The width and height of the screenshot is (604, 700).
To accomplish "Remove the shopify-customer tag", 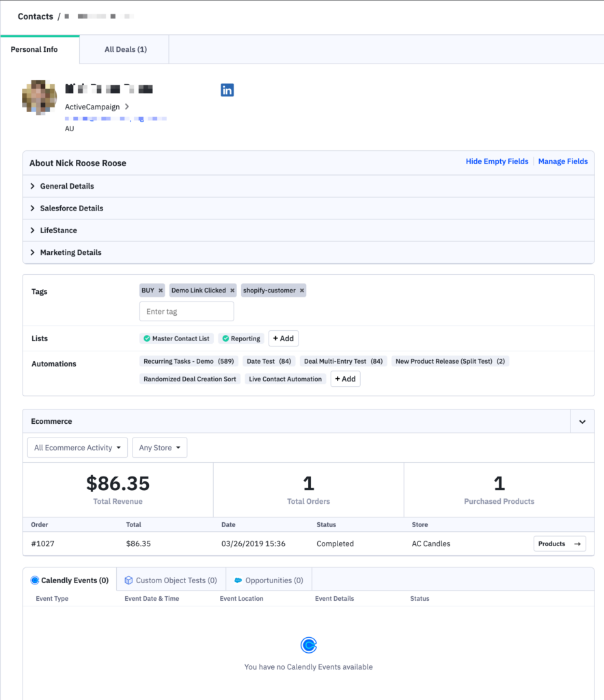I will [301, 290].
